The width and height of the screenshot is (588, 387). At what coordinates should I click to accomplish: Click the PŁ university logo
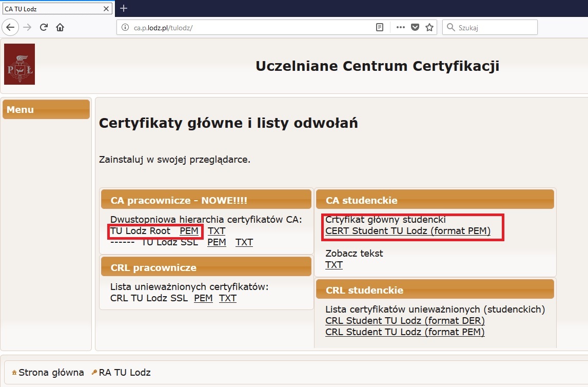(x=19, y=64)
